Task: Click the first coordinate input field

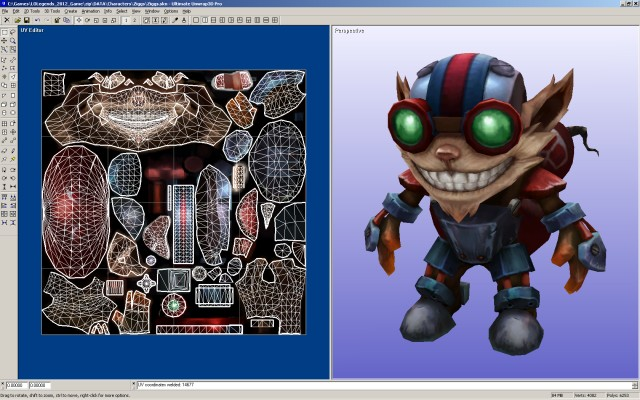Action: point(19,384)
